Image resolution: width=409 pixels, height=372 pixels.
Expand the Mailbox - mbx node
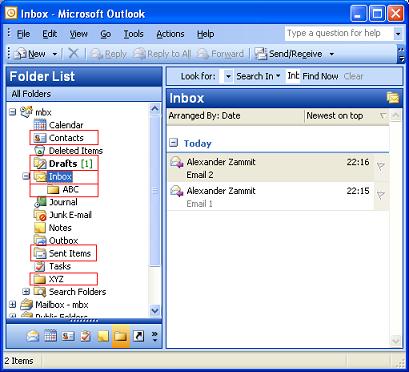13,305
